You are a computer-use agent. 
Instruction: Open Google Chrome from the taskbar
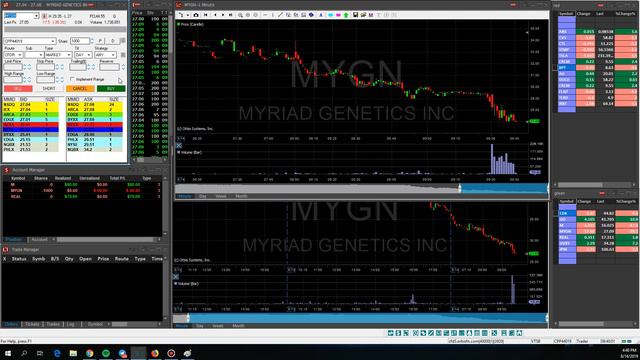pyautogui.click(x=89, y=353)
